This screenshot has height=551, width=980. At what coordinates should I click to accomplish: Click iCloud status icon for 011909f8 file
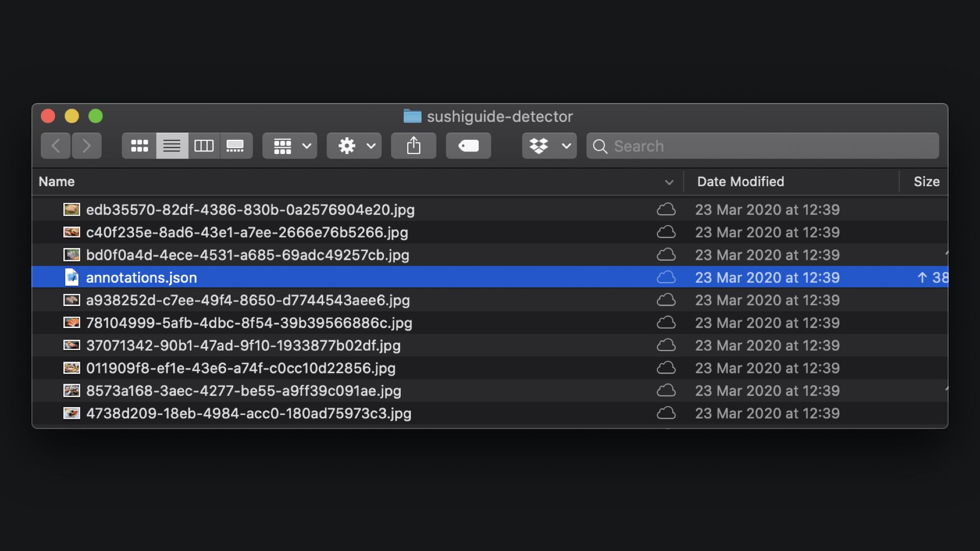666,368
